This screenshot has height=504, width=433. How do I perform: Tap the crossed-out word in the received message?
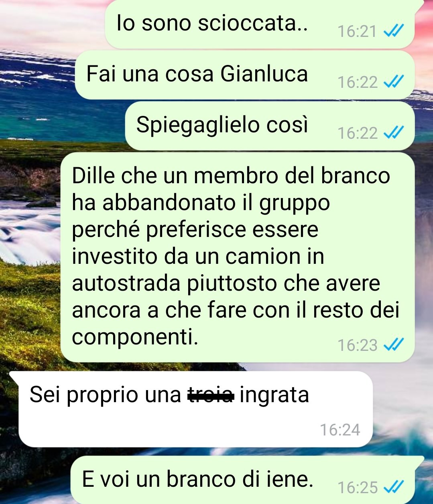coord(211,395)
